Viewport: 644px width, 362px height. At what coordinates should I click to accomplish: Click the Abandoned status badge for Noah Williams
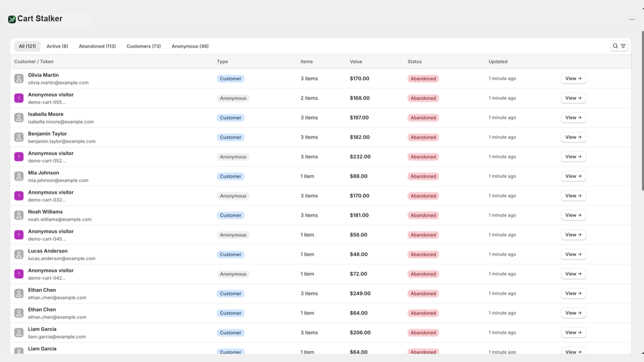pos(423,215)
